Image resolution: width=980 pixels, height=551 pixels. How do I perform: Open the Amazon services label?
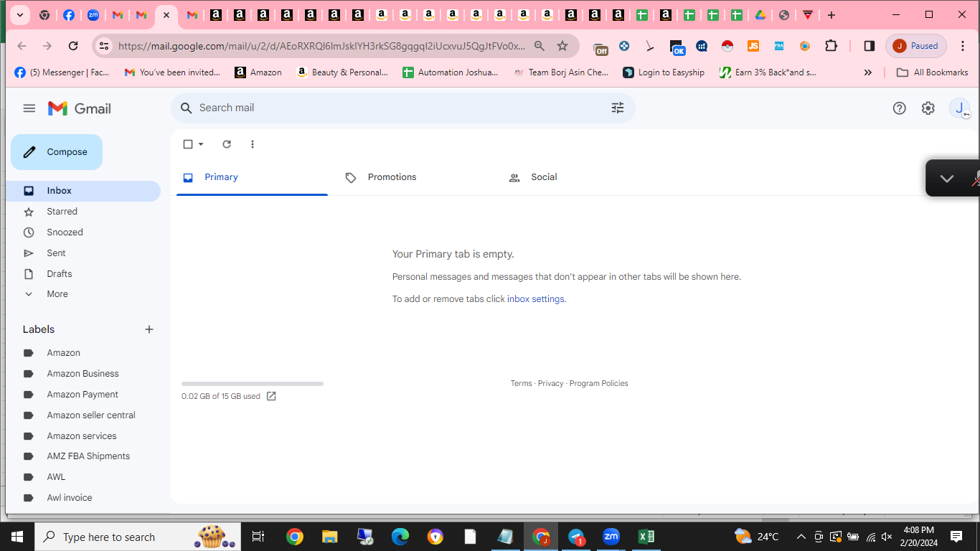click(x=83, y=436)
